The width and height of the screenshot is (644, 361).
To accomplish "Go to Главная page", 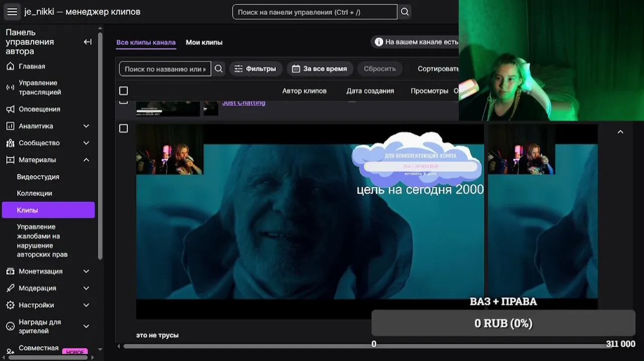I will [32, 66].
